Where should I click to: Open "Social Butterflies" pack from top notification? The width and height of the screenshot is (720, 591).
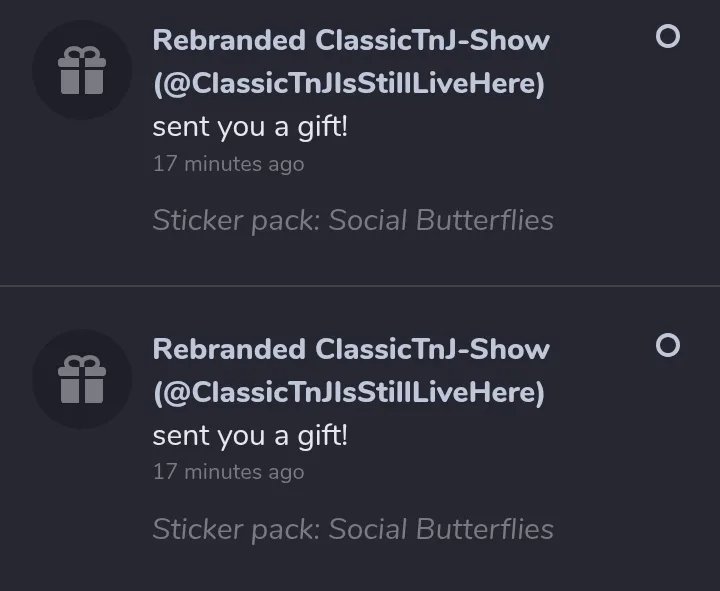tap(441, 220)
